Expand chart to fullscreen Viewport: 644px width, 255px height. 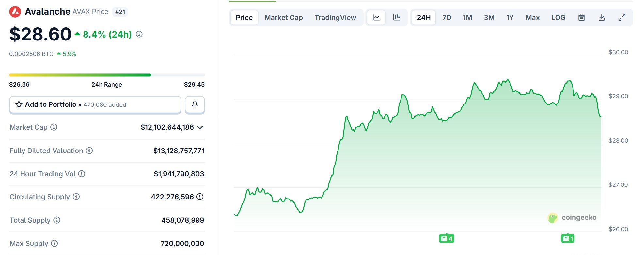622,18
